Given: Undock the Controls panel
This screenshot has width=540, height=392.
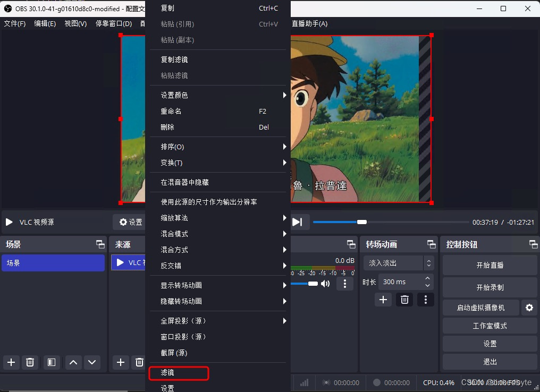Looking at the screenshot, I should click(x=533, y=244).
